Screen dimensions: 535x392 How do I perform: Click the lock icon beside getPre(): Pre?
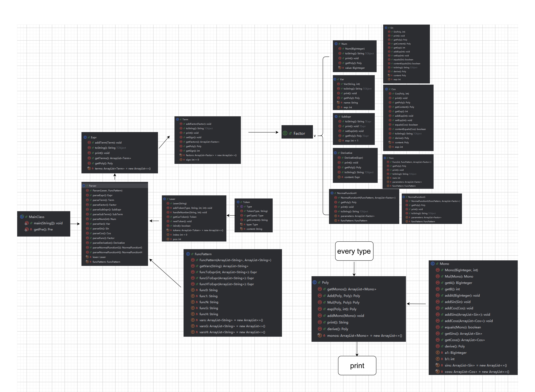click(x=31, y=229)
